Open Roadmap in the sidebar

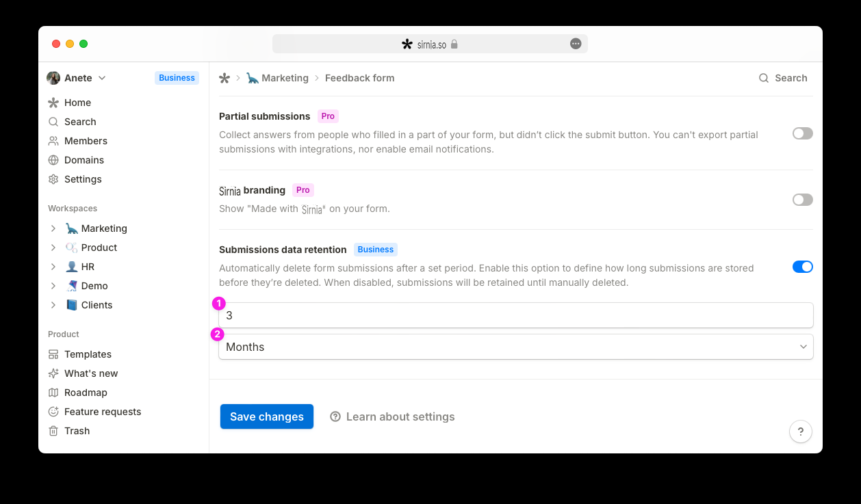[x=86, y=393]
